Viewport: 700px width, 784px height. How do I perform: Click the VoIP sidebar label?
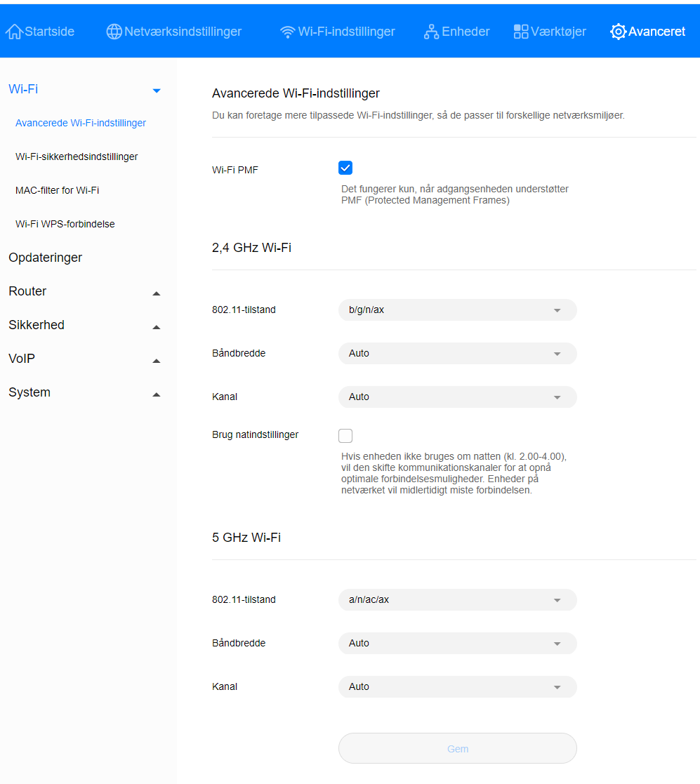(x=22, y=359)
